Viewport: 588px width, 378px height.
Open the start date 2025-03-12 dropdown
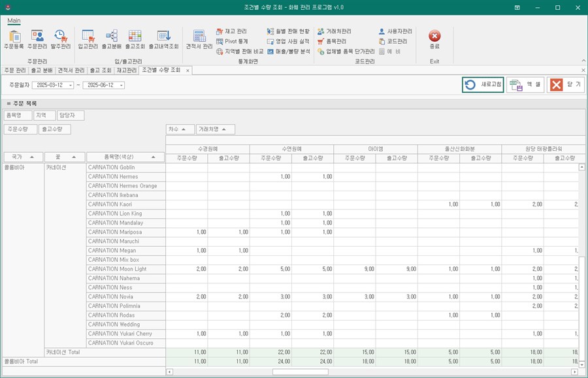71,86
